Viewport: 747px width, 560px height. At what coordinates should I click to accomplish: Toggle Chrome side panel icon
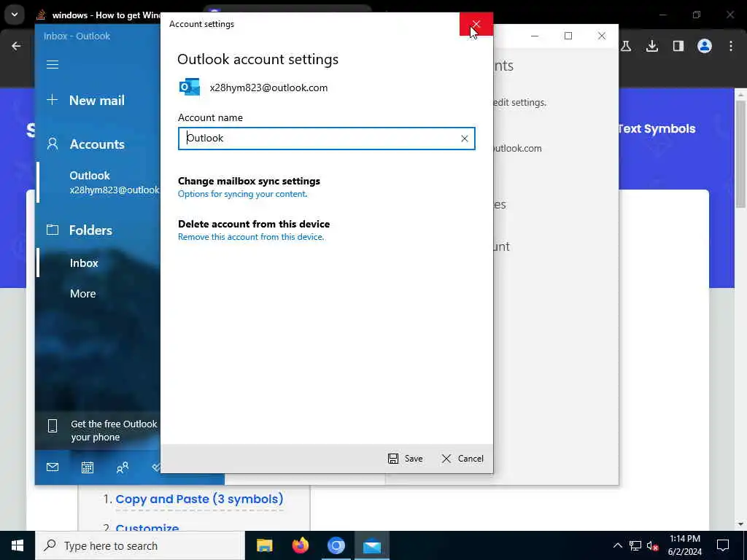point(678,46)
